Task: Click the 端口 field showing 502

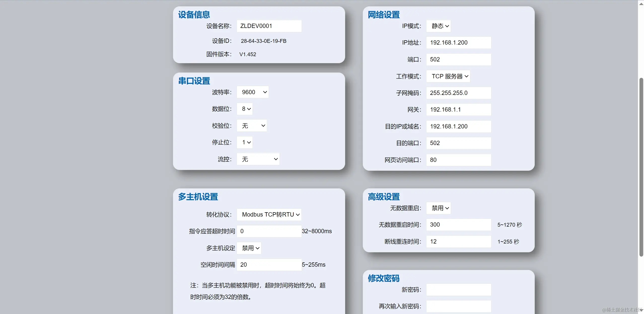Action: click(x=458, y=59)
